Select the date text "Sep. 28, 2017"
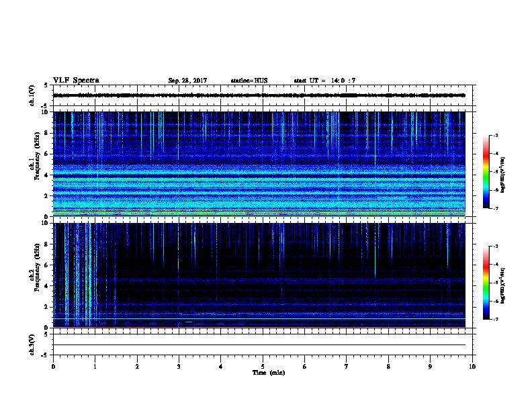Screen dimensions: 532x411 tap(187, 81)
